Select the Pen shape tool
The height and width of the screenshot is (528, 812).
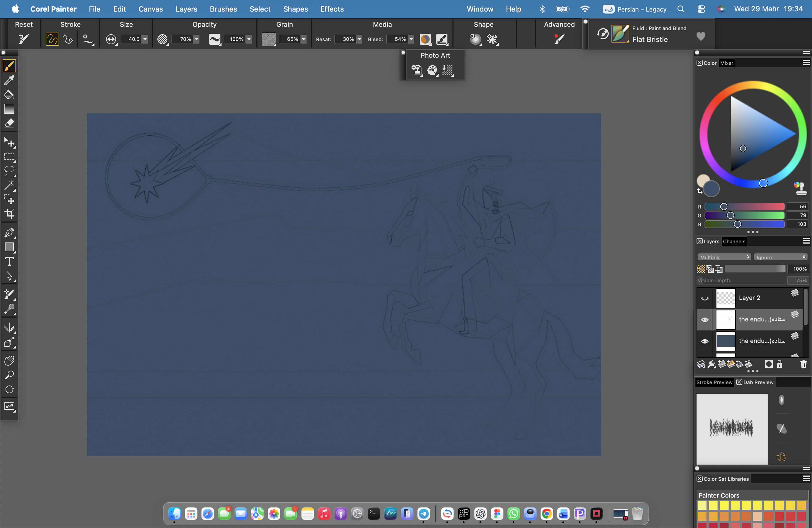(9, 233)
